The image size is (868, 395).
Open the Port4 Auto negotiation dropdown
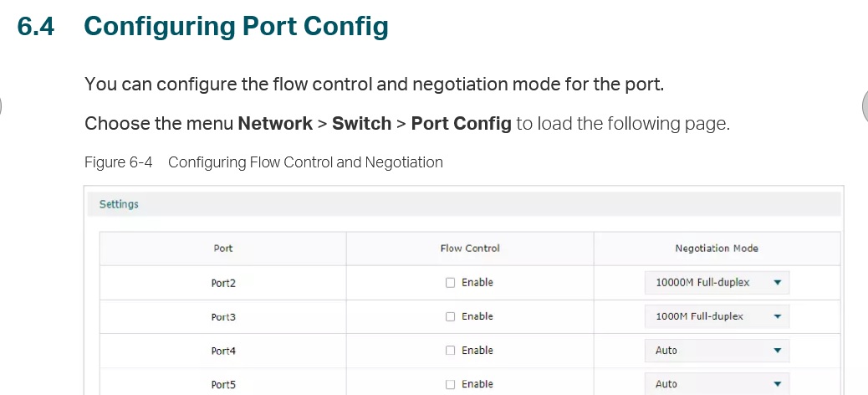[x=717, y=351]
